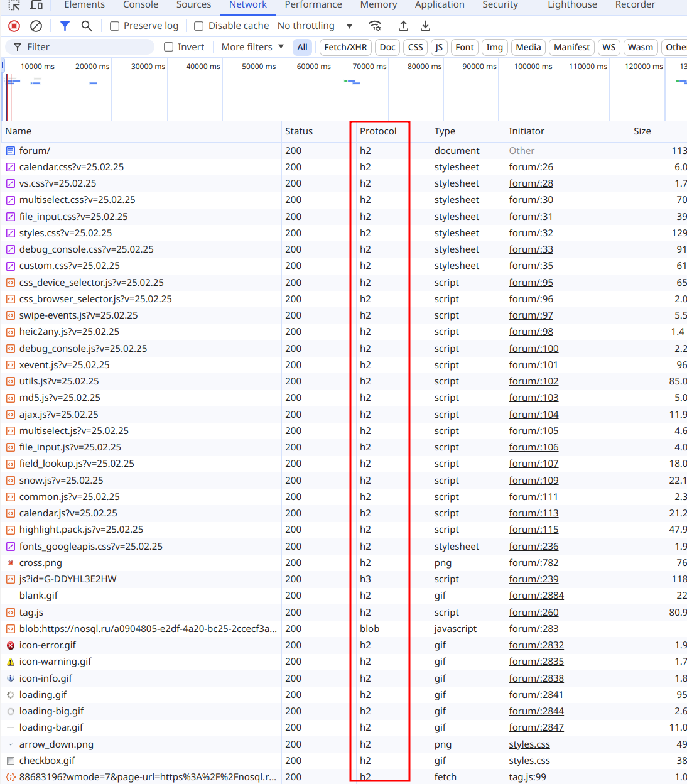Open the forum/:26 initiator link

(531, 167)
